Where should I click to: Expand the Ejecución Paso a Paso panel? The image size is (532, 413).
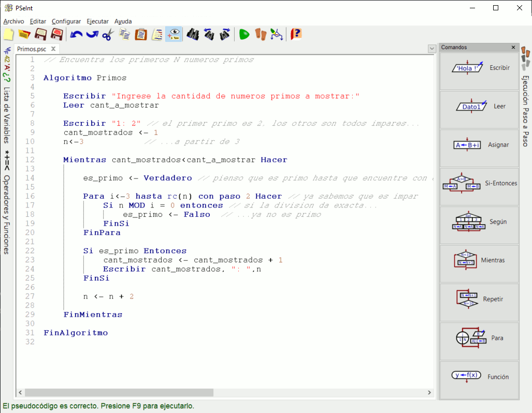pos(525,111)
